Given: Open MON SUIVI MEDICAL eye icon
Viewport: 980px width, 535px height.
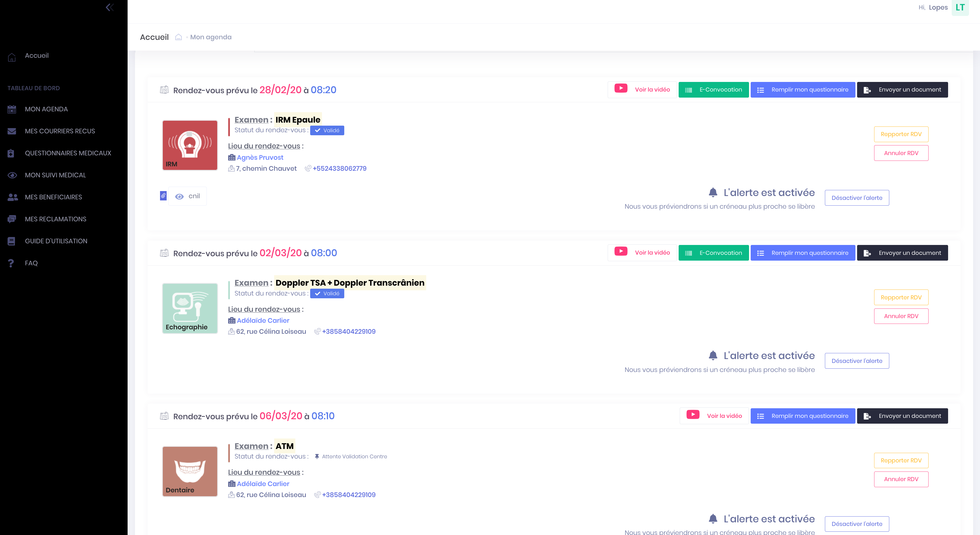Looking at the screenshot, I should point(12,175).
